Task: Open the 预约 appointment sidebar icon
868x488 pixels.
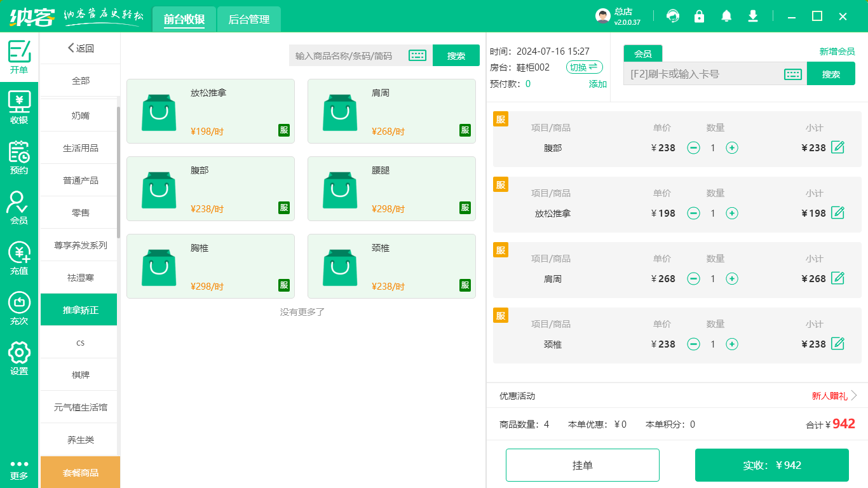Action: click(19, 157)
